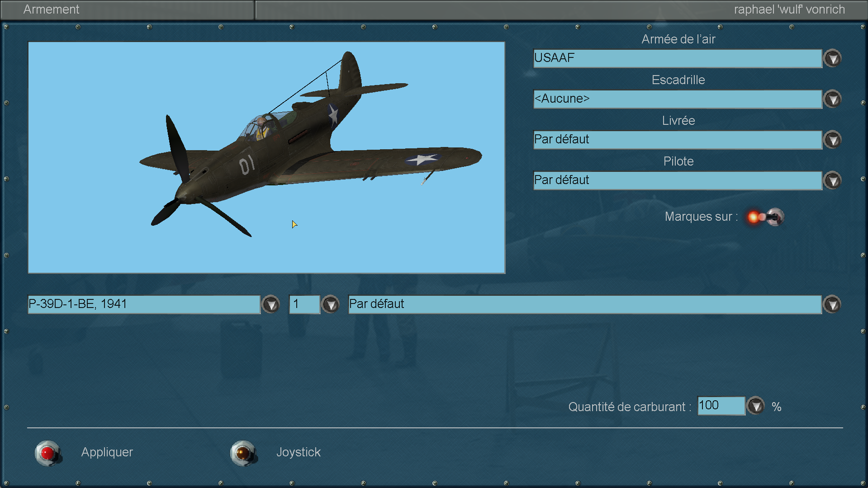
Task: Click the red Appliquer round button
Action: click(x=48, y=453)
